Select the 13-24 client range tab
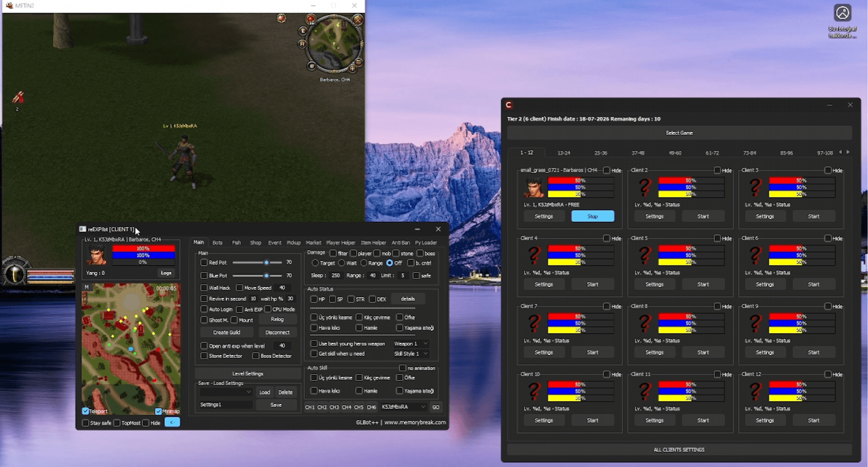This screenshot has width=868, height=467. point(564,153)
